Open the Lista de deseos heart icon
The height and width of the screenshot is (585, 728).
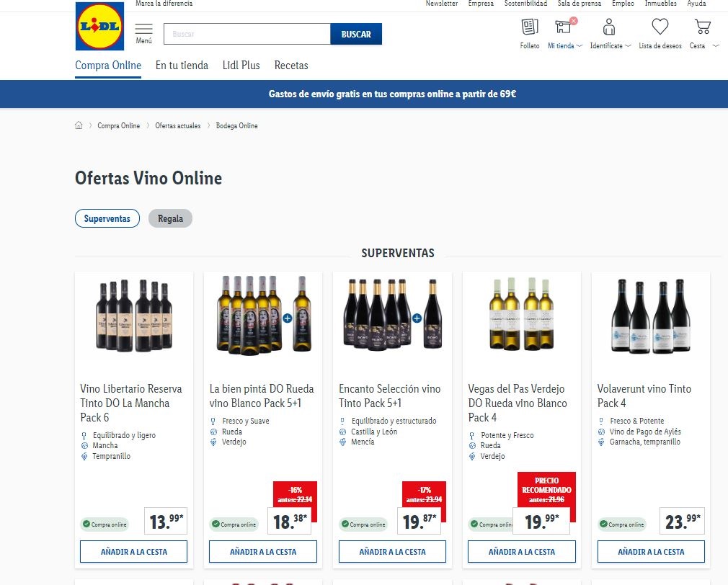(660, 27)
